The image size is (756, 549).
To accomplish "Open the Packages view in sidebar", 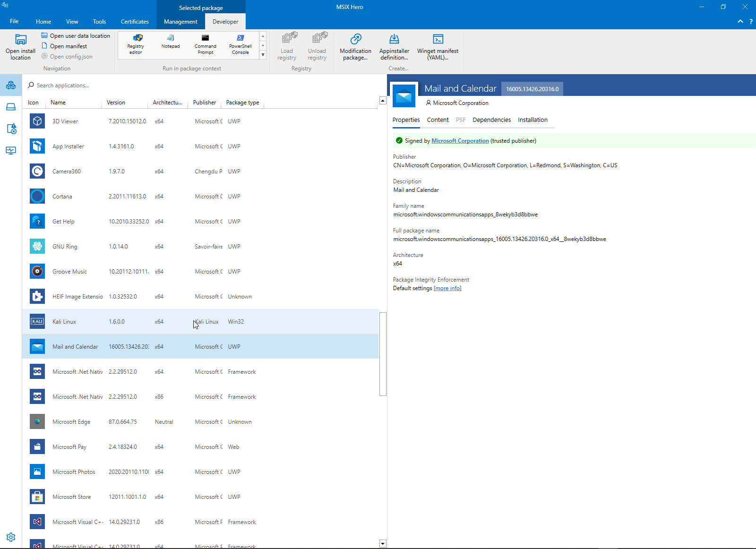I will click(x=11, y=86).
